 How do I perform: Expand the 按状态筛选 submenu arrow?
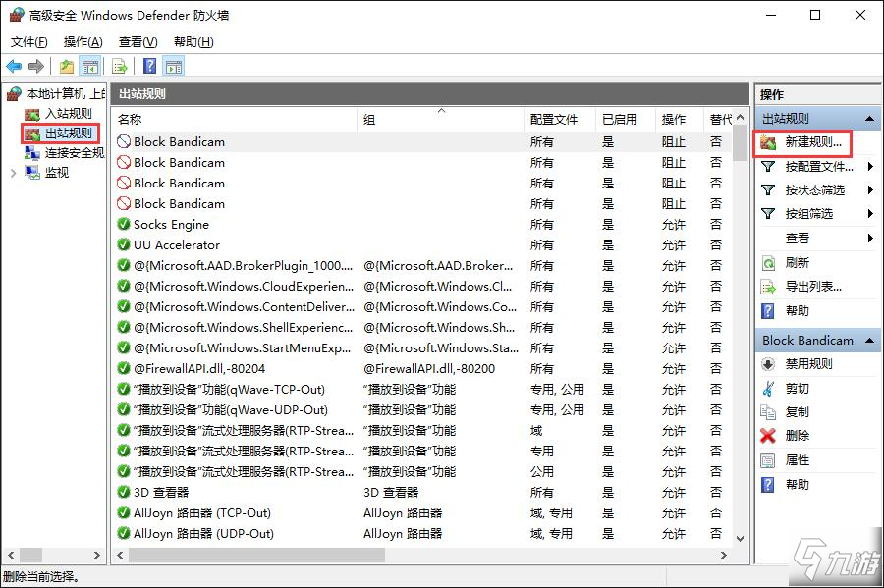[870, 190]
